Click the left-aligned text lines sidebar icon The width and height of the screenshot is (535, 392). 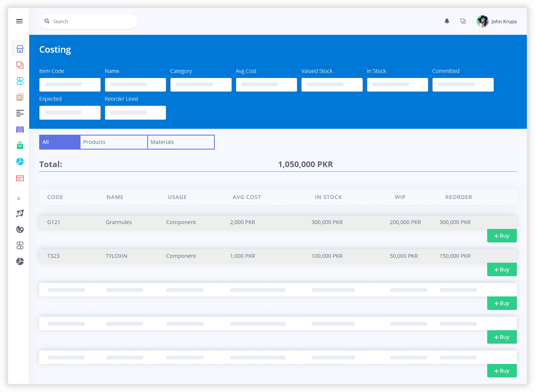[x=20, y=113]
